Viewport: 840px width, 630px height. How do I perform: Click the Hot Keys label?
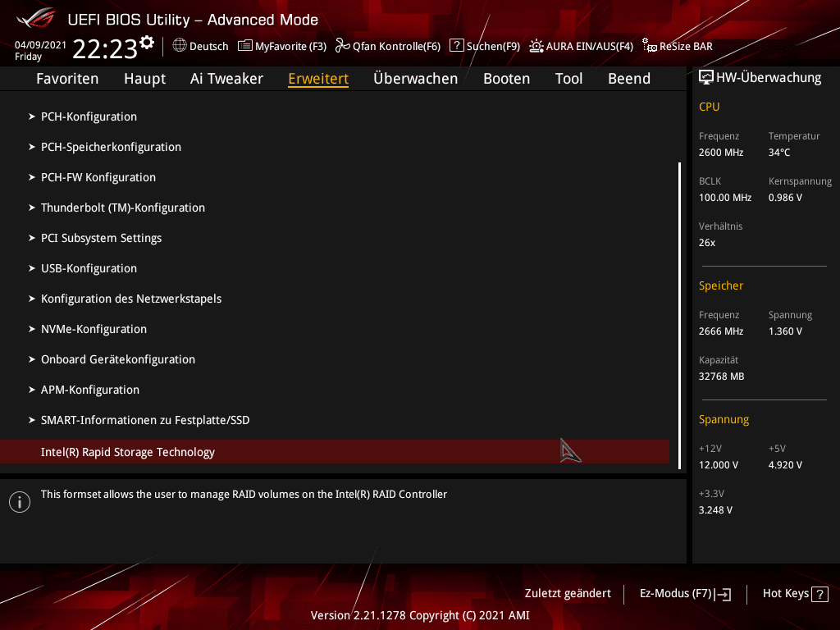(786, 594)
